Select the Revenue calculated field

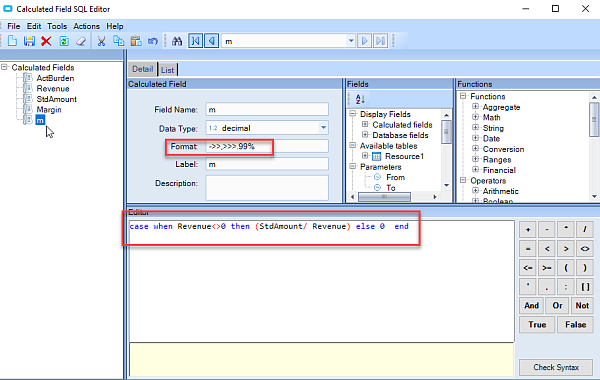53,89
